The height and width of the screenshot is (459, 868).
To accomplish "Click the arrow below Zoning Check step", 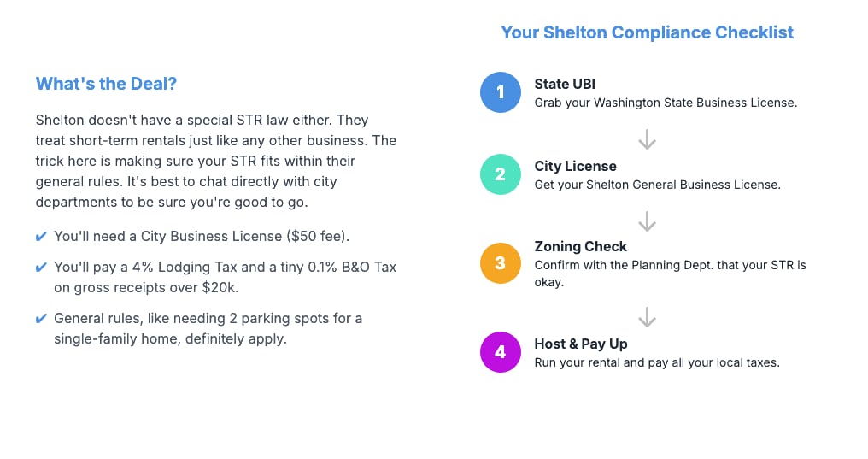I will [647, 317].
